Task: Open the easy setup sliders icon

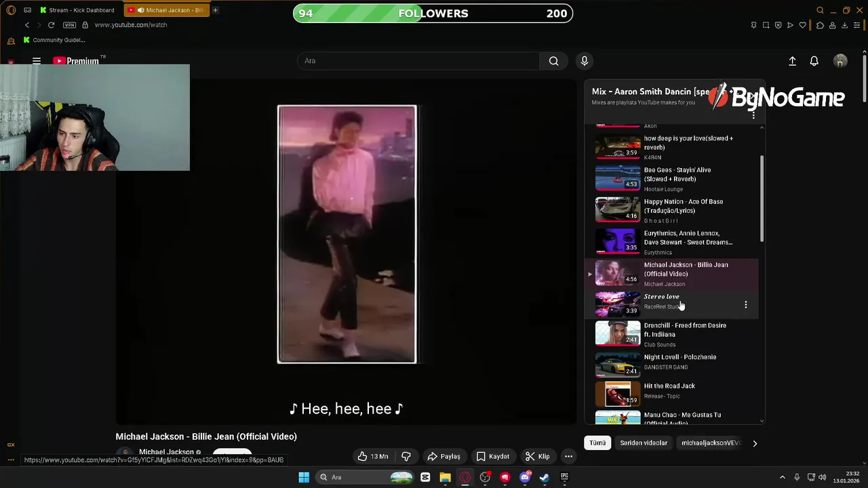Action: pyautogui.click(x=858, y=25)
